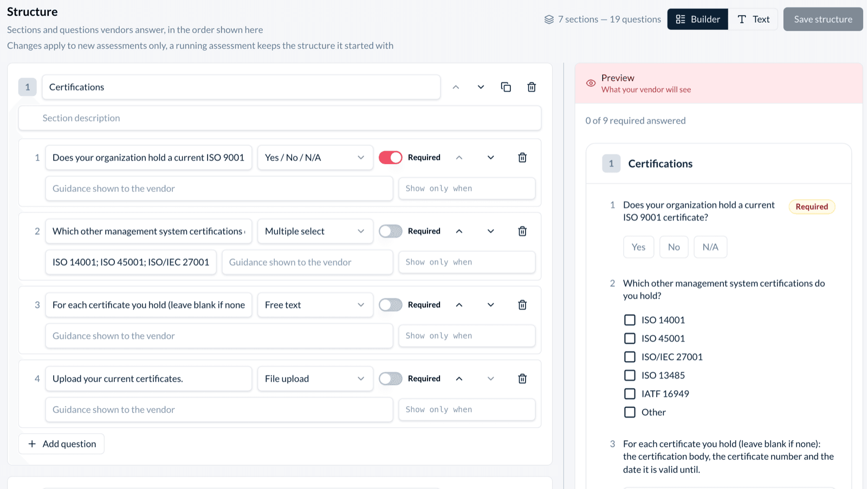Click the options field 'ISO 14001; ISO 45001'
The height and width of the screenshot is (489, 868).
(x=131, y=262)
